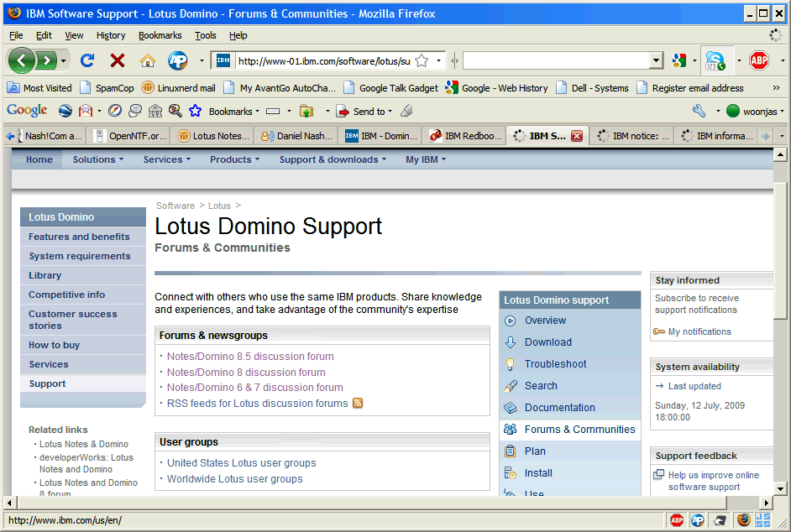Open the History menu

(111, 35)
